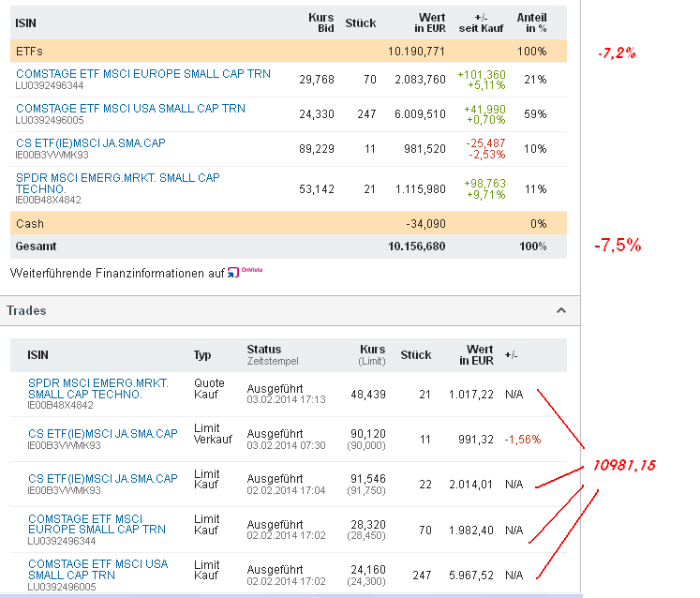Open CS ETF Limit Kauf trade link

pyautogui.click(x=102, y=479)
